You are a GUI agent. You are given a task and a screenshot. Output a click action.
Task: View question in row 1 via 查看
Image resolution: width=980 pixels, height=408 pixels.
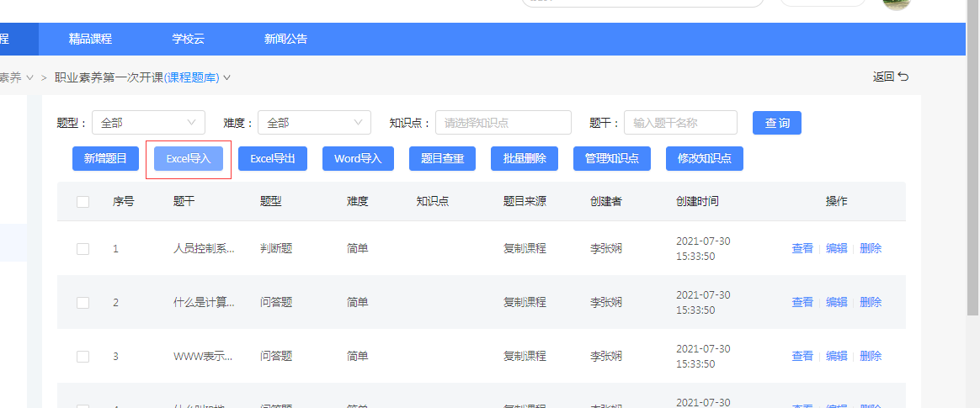pyautogui.click(x=802, y=249)
